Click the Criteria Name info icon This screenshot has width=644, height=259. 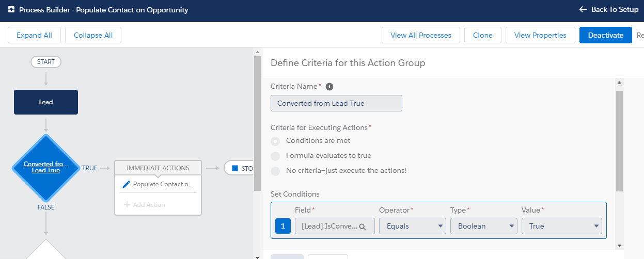click(329, 87)
